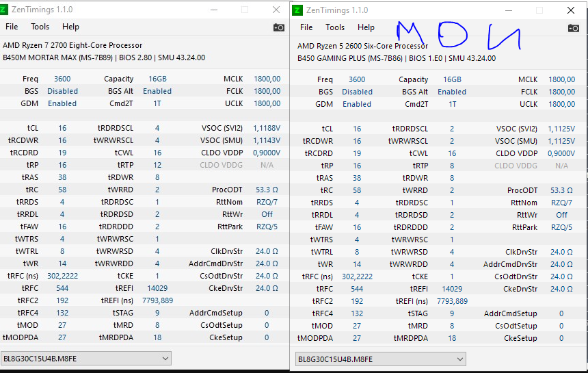Click screenshot camera icon in right ZenTimings window
This screenshot has height=373, width=588.
[x=574, y=28]
